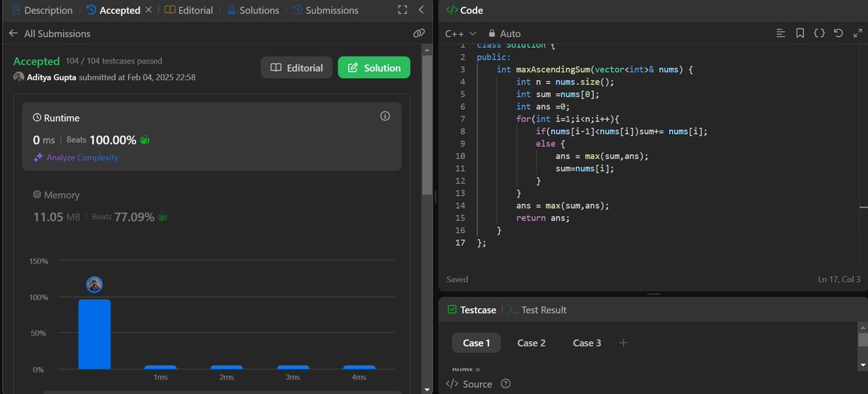Click the 'Saved' status text

(457, 279)
